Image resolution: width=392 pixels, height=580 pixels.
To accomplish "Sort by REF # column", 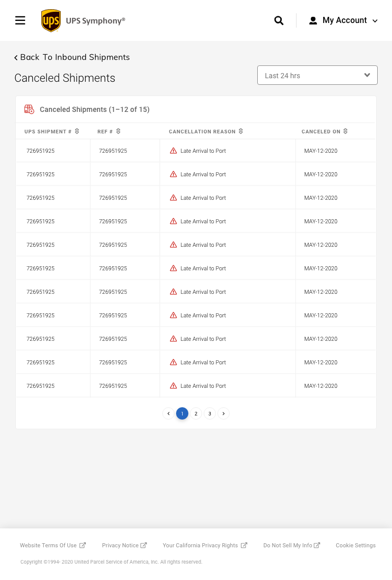I will 118,131.
